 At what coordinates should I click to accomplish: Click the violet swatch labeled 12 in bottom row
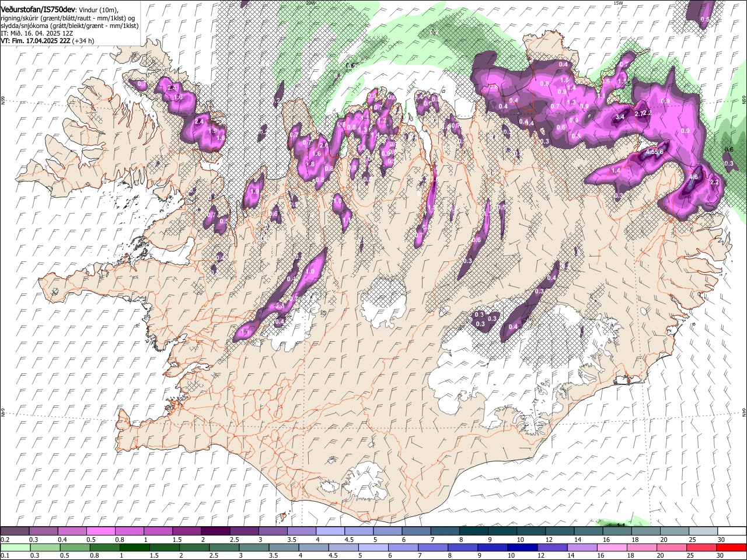[553, 547]
